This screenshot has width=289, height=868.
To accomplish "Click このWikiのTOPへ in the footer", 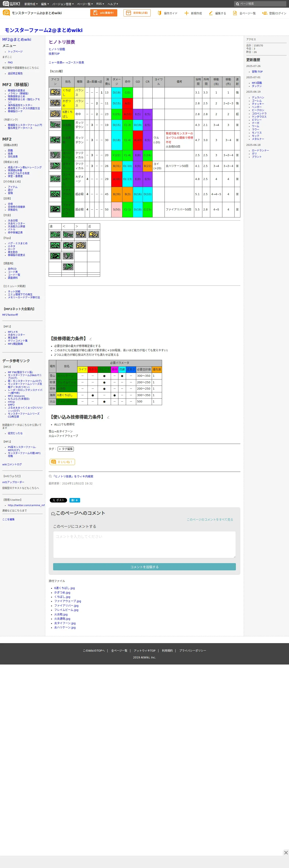I will point(94,651).
